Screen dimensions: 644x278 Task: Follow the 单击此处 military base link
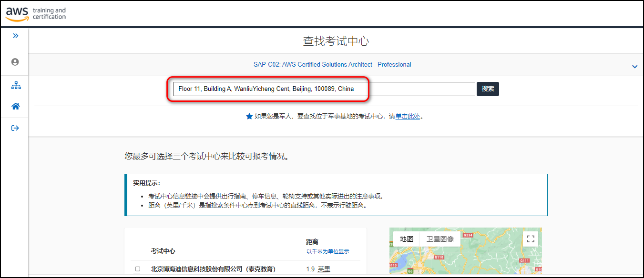(x=408, y=116)
